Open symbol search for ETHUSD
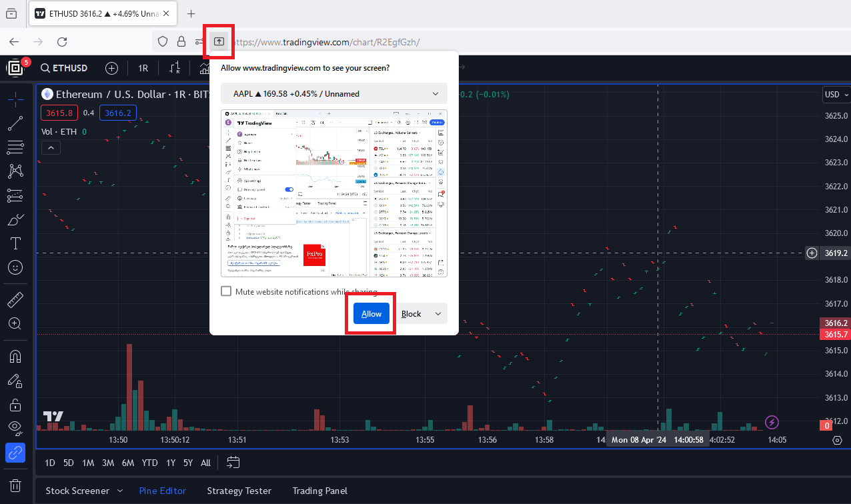Screen dimensions: 851x504 tap(64, 68)
